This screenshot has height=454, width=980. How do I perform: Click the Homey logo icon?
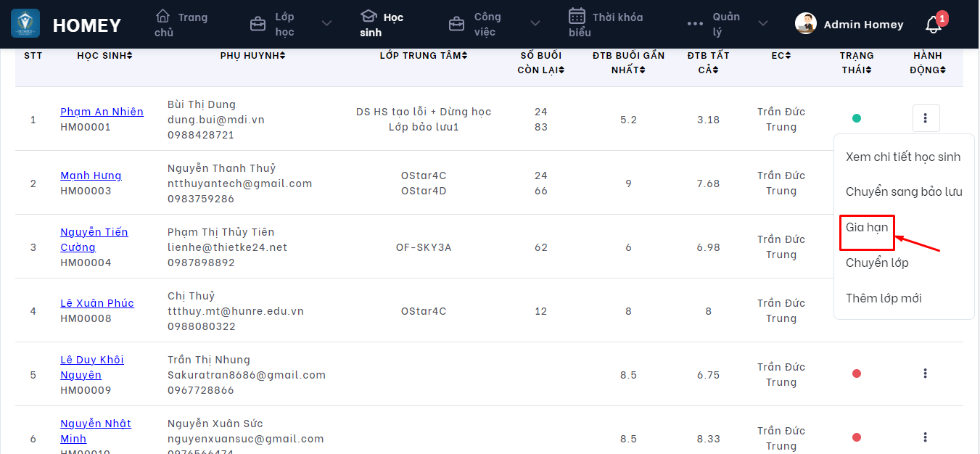pyautogui.click(x=25, y=24)
